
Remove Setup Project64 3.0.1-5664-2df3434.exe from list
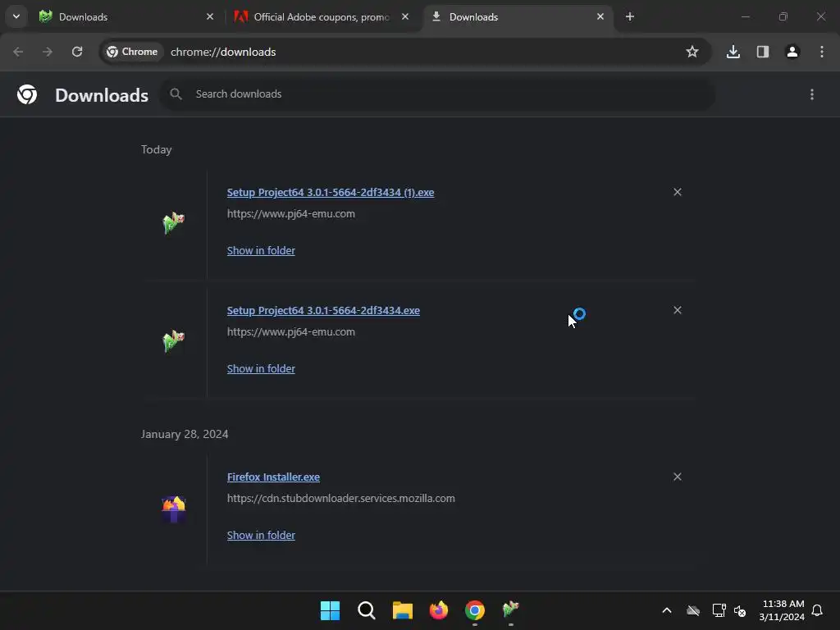[x=678, y=311]
